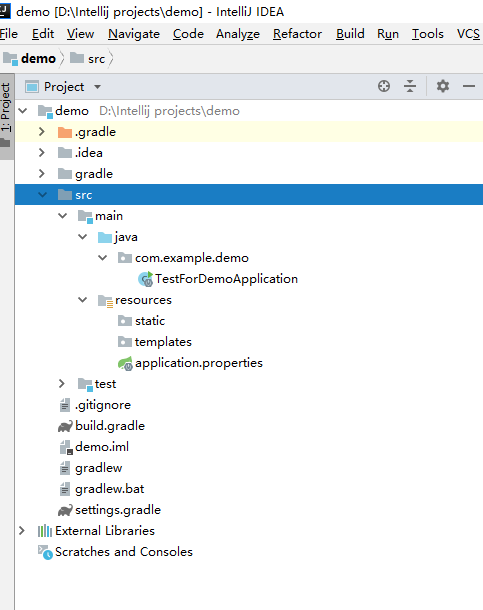Open the Edit menu
Viewport: 483px width, 610px height.
(43, 34)
